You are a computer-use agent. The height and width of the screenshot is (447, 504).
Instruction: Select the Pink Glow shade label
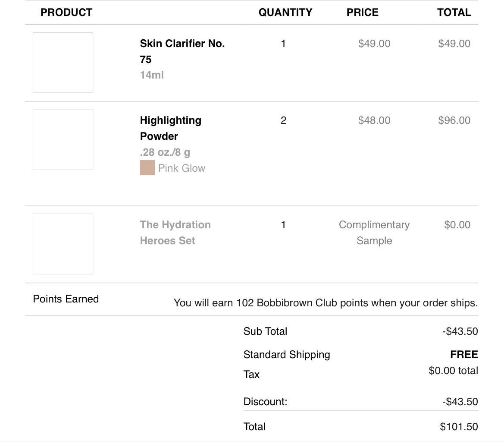182,168
